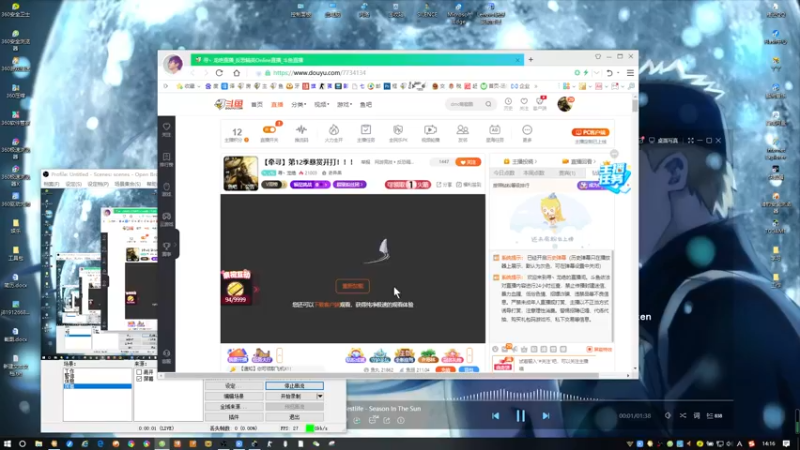Select the 首页 navigation item

tap(257, 105)
